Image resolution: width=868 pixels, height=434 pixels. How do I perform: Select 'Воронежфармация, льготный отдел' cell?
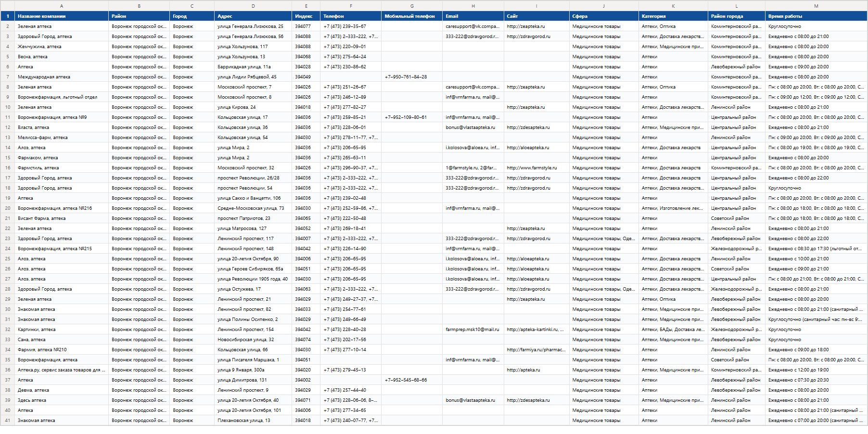(x=62, y=97)
